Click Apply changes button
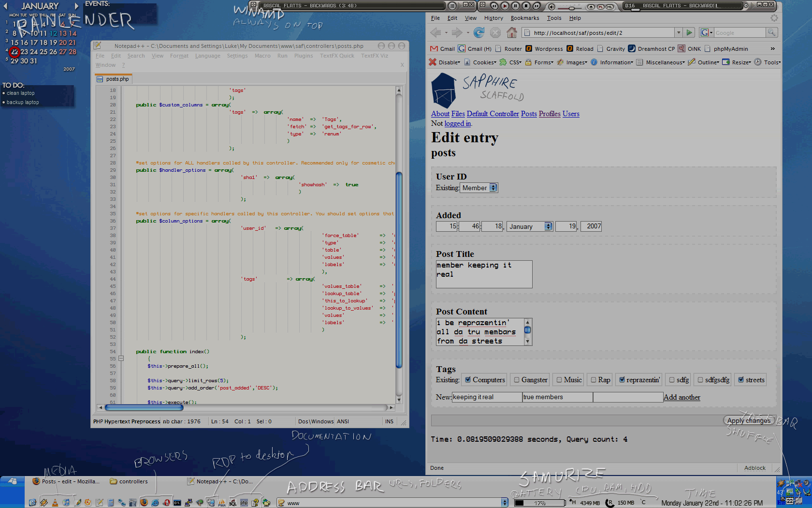This screenshot has width=812, height=508. click(749, 420)
